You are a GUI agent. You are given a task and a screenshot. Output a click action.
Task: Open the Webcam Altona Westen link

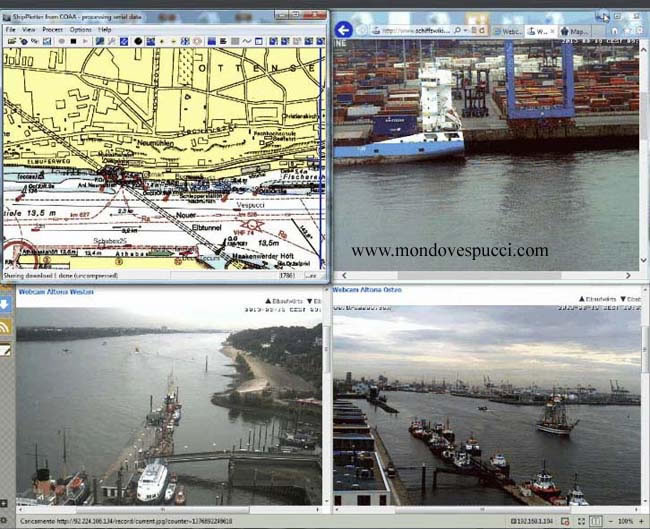click(x=56, y=292)
